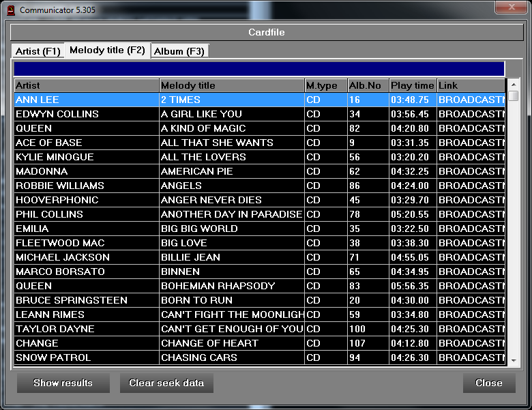Click the vertical scrollbar thumb

pos(514,96)
